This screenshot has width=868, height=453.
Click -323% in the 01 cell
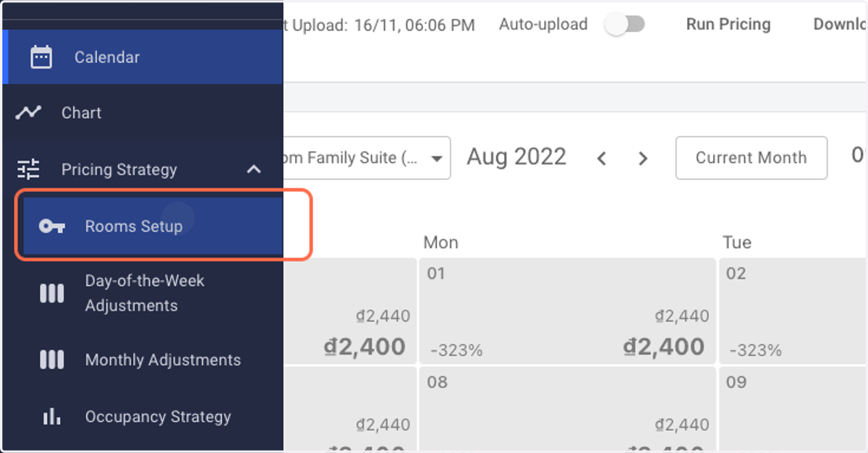pos(456,351)
